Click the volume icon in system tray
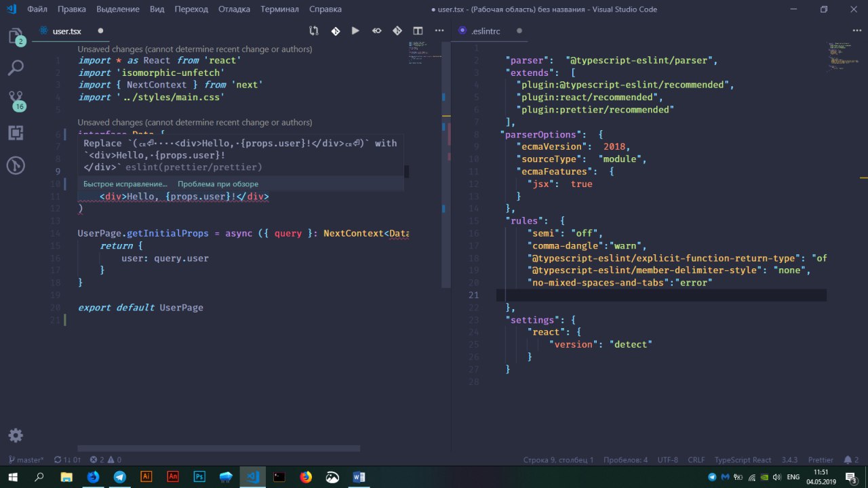Viewport: 868px width, 488px height. (x=776, y=477)
